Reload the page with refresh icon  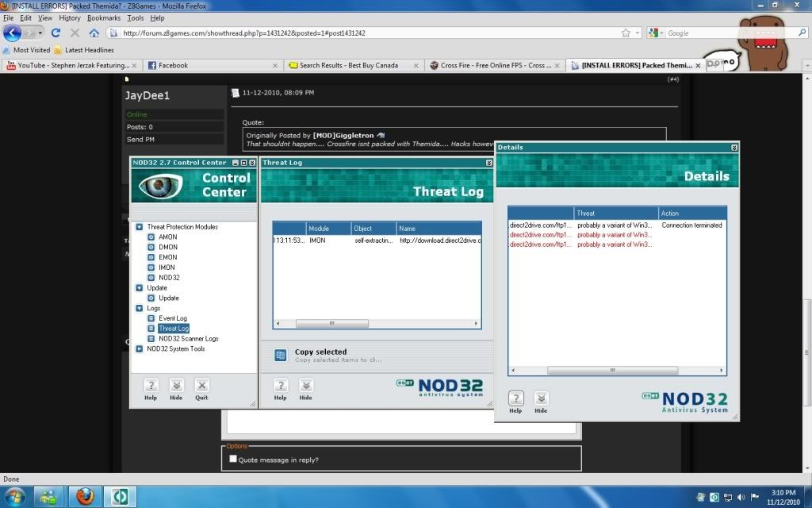(56, 33)
